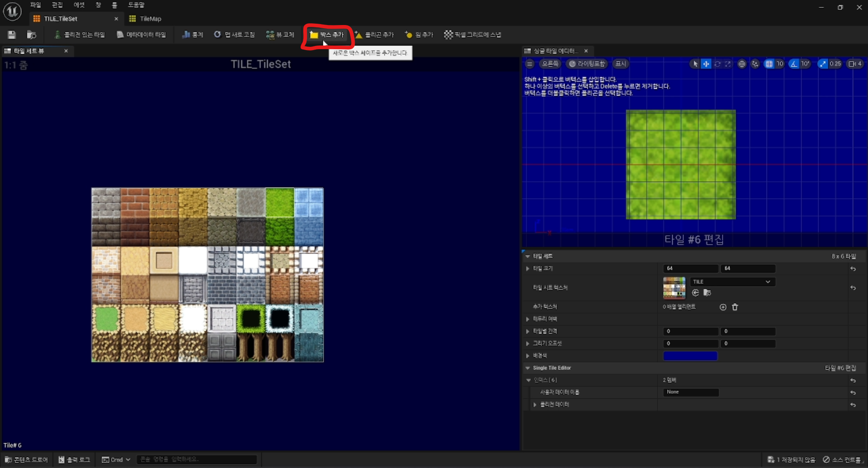Toggle rotation snapping angle icon
Viewport: 868px width, 468px height.
(x=794, y=64)
